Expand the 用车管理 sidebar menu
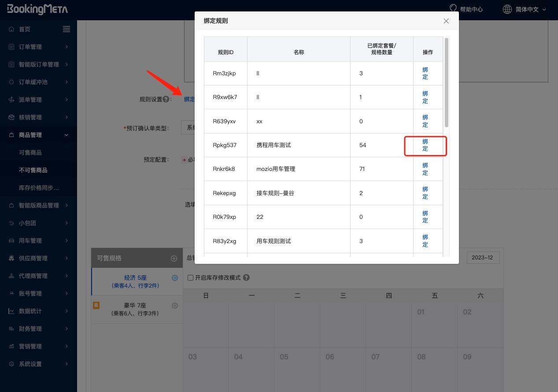 click(x=39, y=240)
